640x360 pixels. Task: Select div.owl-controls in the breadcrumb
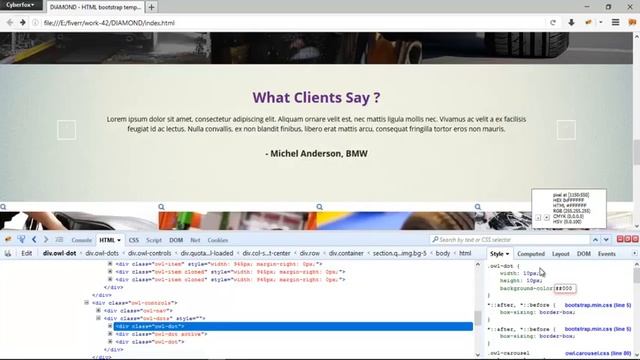pyautogui.click(x=150, y=253)
